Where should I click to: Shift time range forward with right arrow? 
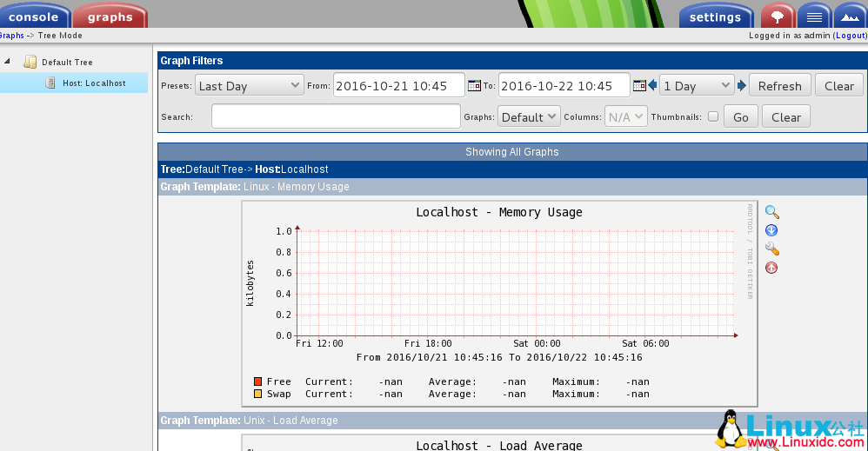click(742, 85)
